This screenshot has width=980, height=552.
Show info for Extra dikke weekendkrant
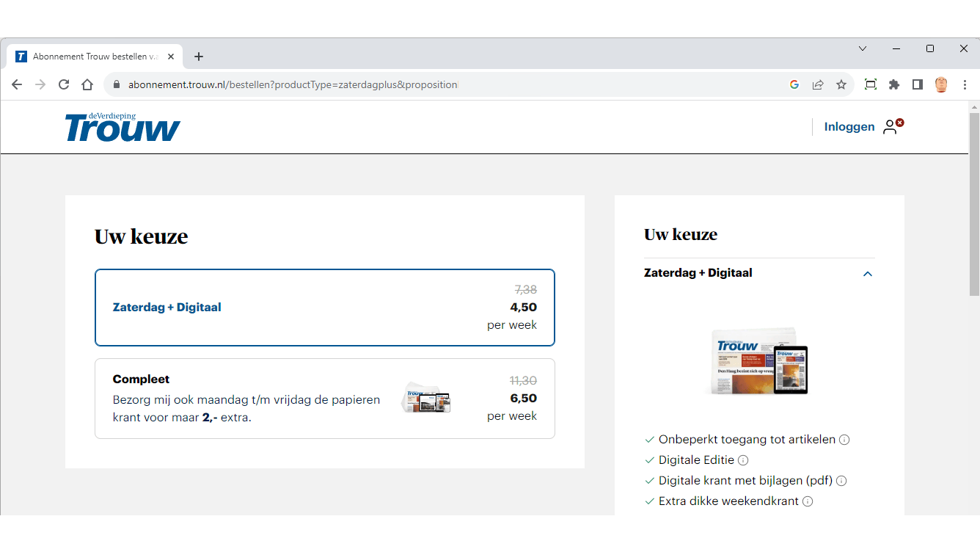(808, 501)
